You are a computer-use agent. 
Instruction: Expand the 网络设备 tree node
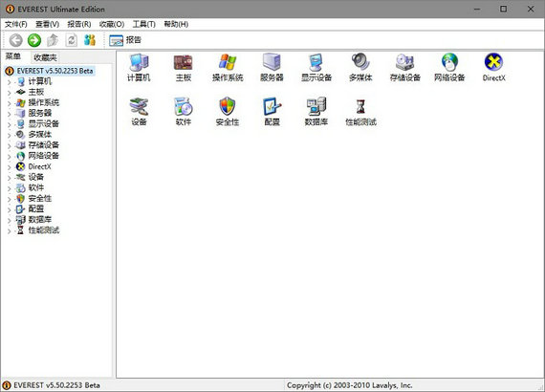pyautogui.click(x=10, y=157)
